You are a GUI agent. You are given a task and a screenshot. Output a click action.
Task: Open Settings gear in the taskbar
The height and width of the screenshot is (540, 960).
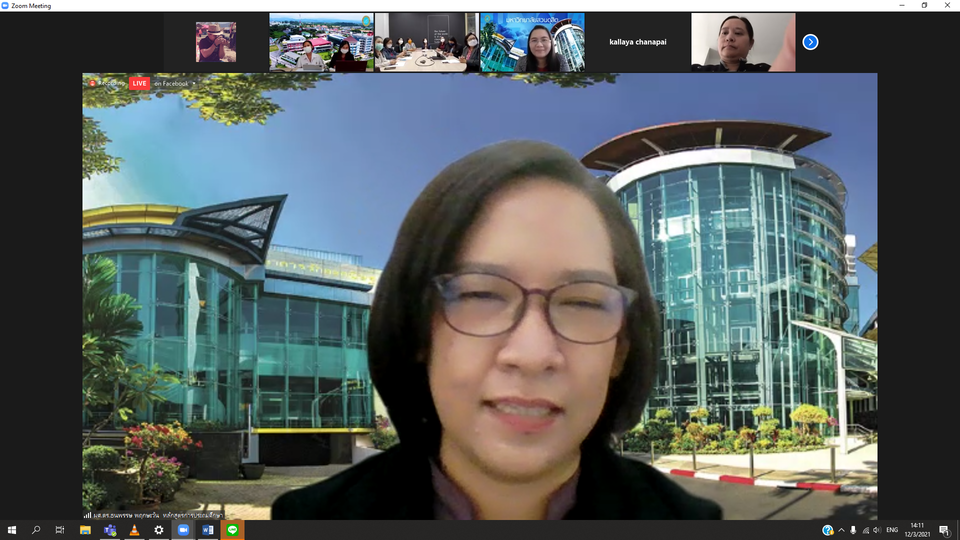click(159, 530)
